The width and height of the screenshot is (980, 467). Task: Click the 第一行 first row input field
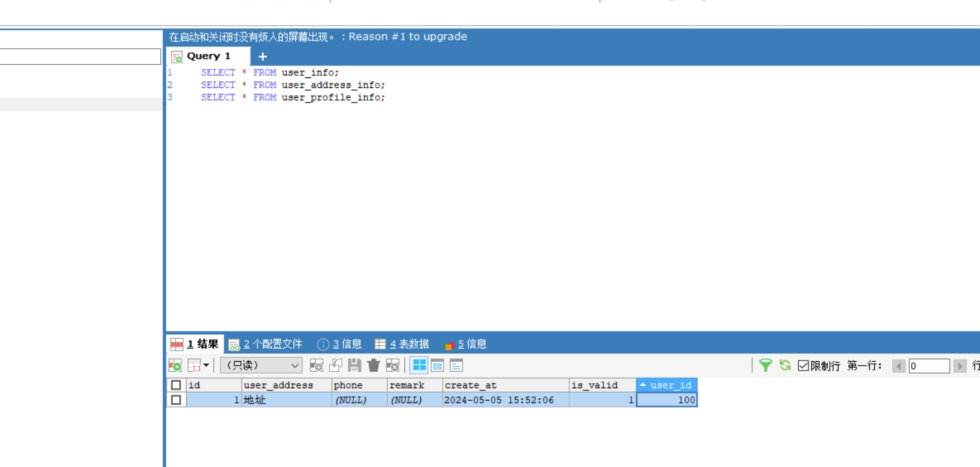[x=929, y=366]
